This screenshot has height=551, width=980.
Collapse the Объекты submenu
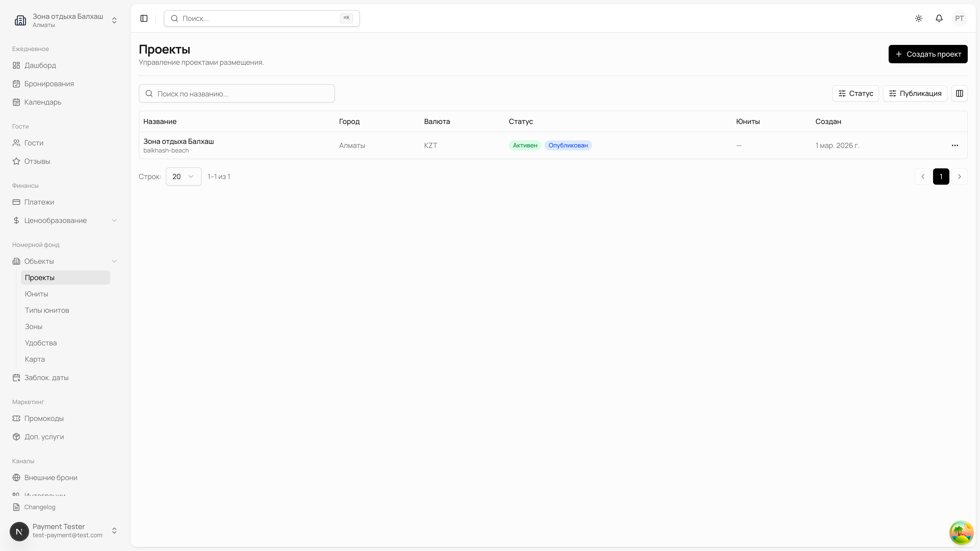pyautogui.click(x=114, y=261)
